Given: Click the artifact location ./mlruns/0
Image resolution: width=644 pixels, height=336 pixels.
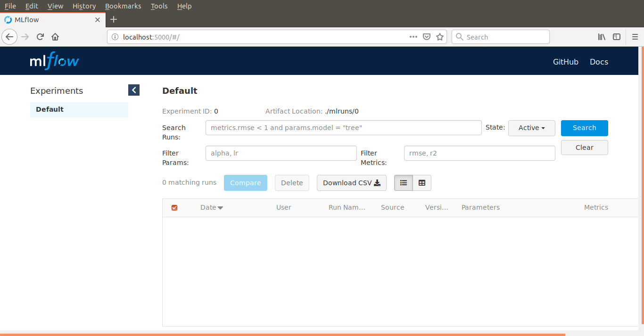Looking at the screenshot, I should click(x=342, y=111).
